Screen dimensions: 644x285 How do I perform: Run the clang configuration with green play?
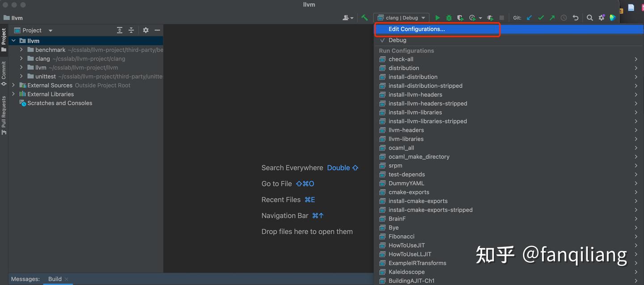click(437, 18)
